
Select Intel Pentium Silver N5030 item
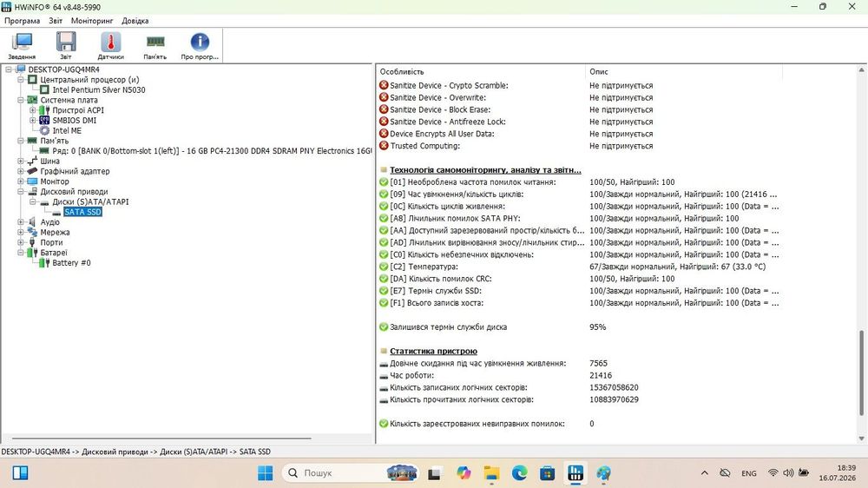(99, 89)
